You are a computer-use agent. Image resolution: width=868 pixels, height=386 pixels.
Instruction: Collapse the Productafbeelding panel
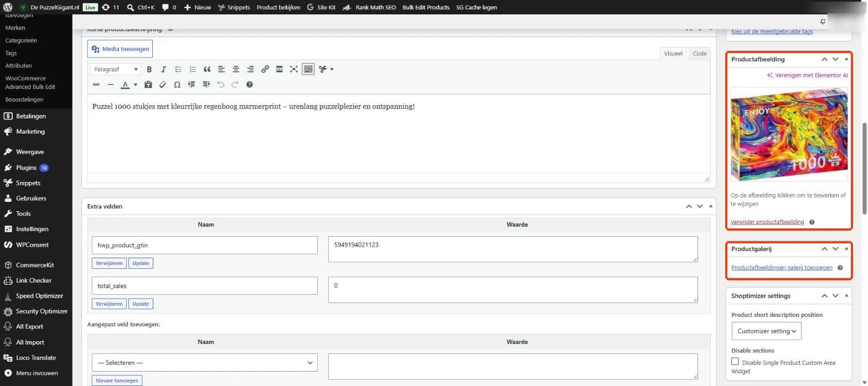tap(846, 59)
